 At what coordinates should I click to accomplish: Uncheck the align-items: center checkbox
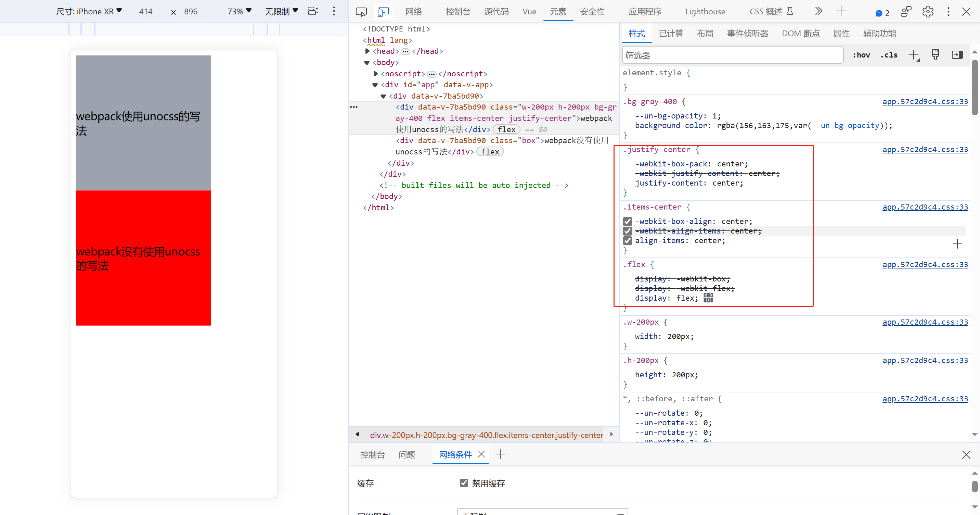(x=627, y=241)
